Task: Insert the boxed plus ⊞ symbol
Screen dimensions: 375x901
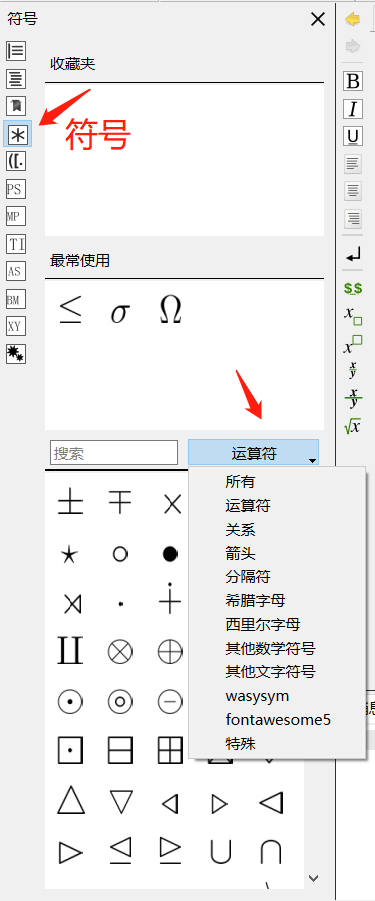Action: tap(171, 751)
